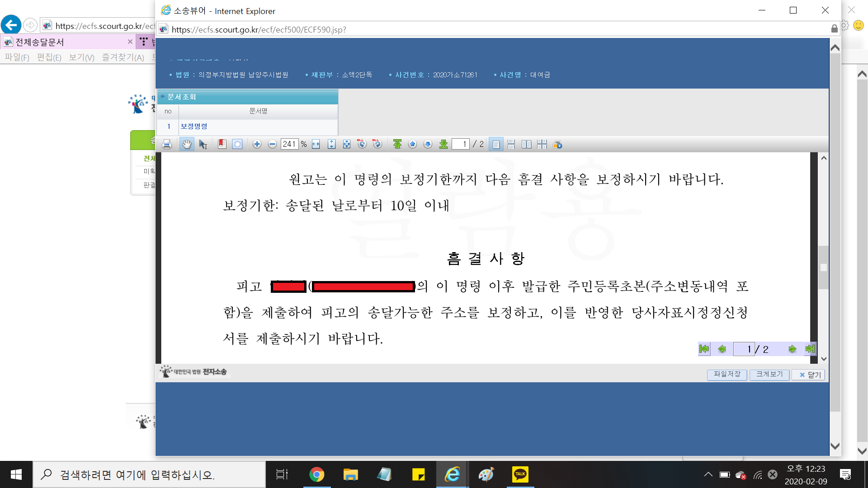Go to first page green arrow
This screenshot has height=488, width=868.
pos(397,144)
